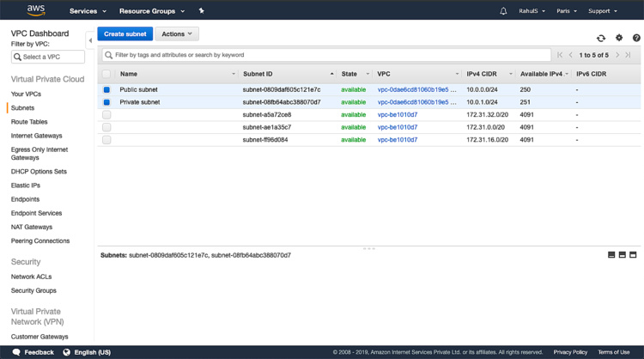Open Route Tables in sidebar
Screen dimensions: 644x359
tap(29, 122)
